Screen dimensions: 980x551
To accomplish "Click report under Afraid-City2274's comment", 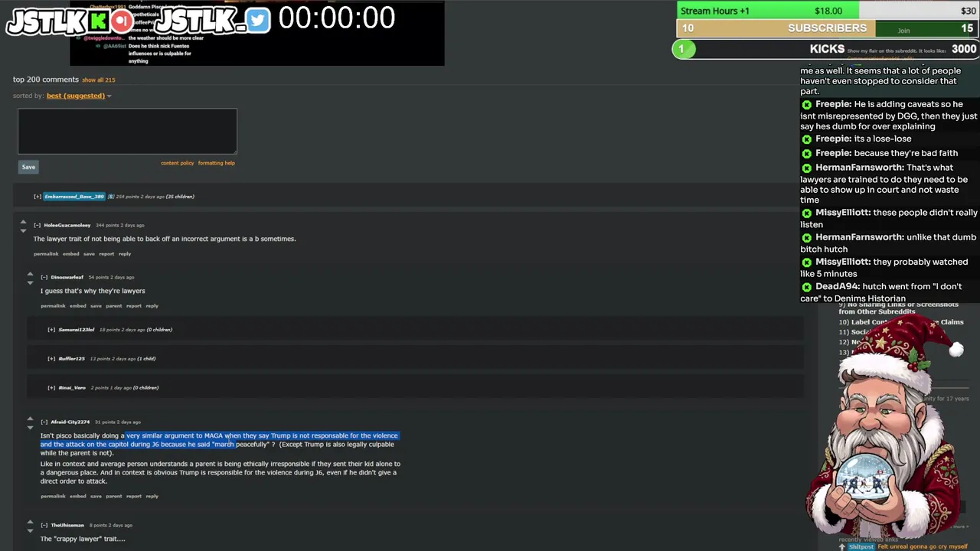I will [x=134, y=497].
